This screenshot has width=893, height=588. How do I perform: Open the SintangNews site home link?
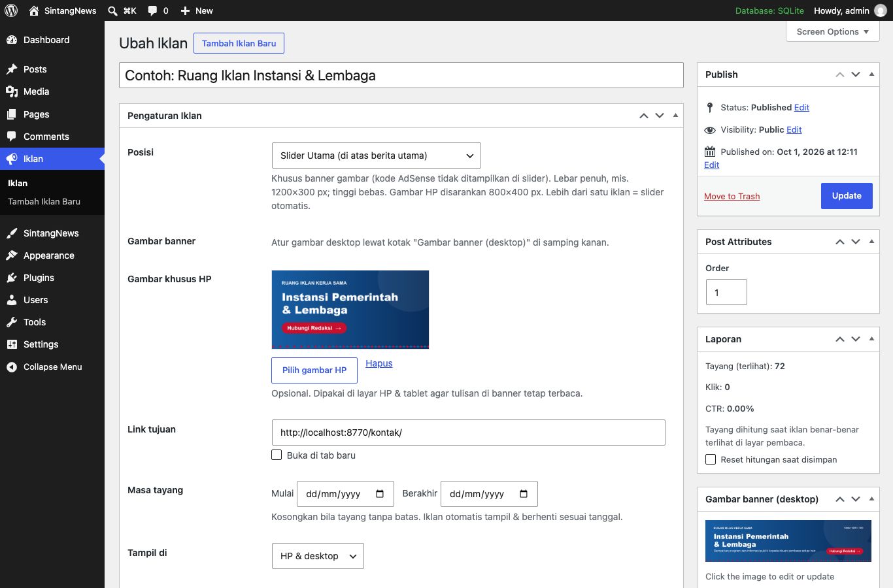(63, 10)
